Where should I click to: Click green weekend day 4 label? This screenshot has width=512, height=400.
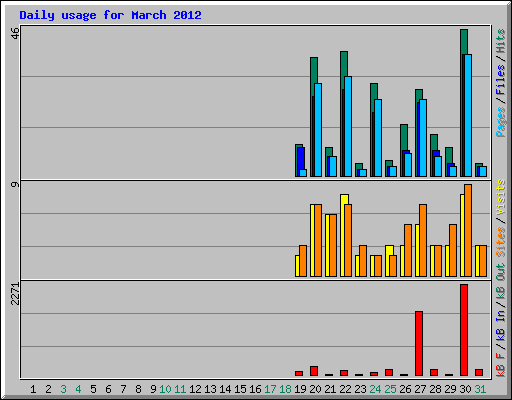click(78, 389)
